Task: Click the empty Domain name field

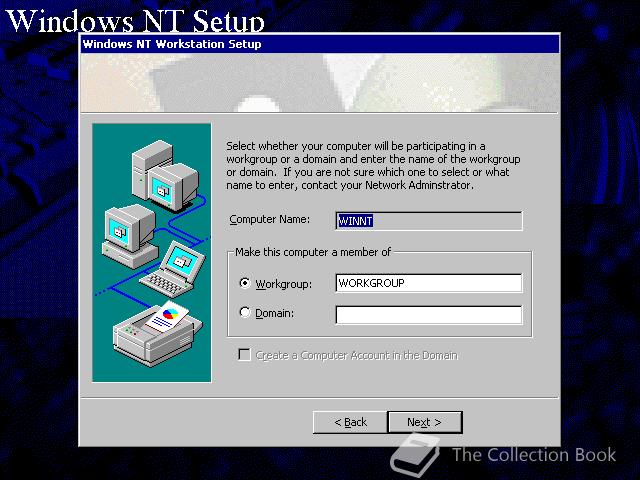Action: (429, 315)
